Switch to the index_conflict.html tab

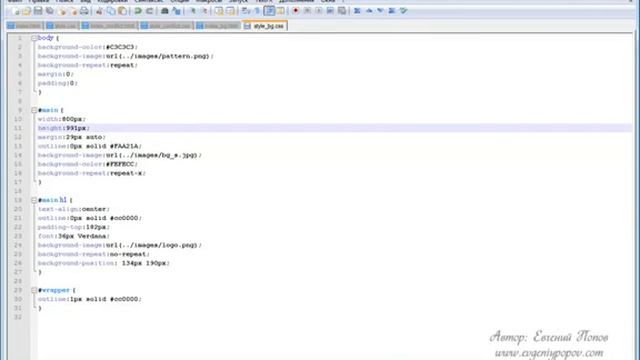tap(109, 26)
